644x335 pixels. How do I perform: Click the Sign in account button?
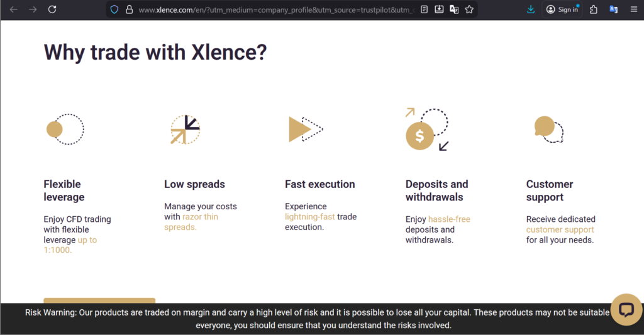click(x=562, y=9)
